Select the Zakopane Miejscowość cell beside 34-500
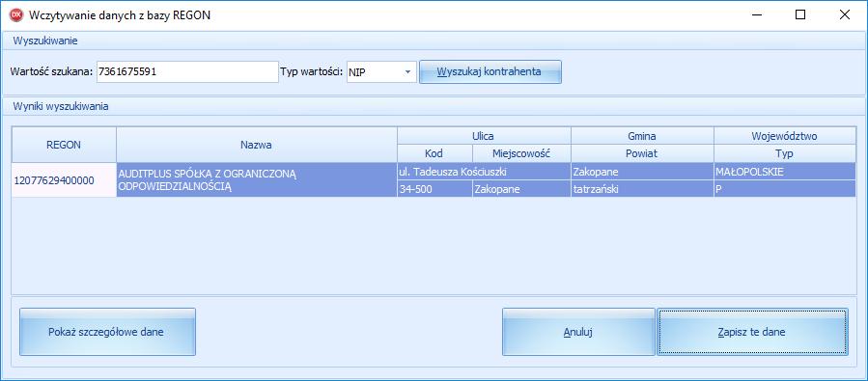The width and height of the screenshot is (868, 381). click(x=521, y=189)
